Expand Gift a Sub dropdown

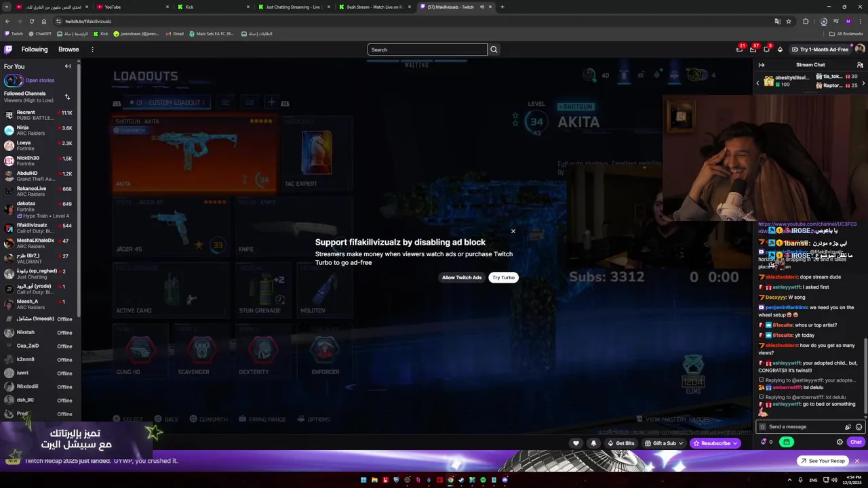681,443
